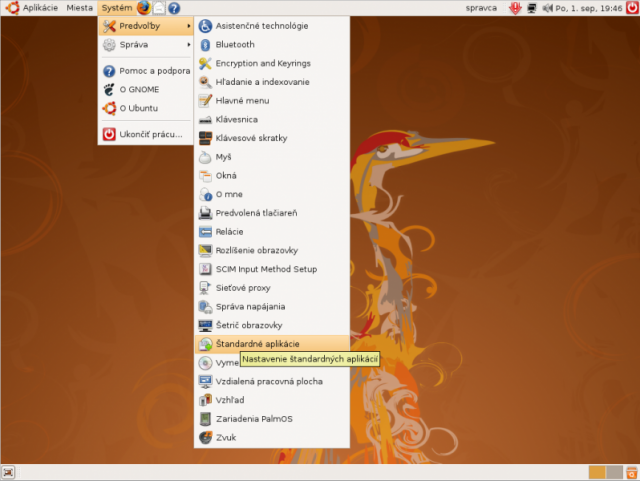Click the Predvoľby tools icon

[109, 26]
